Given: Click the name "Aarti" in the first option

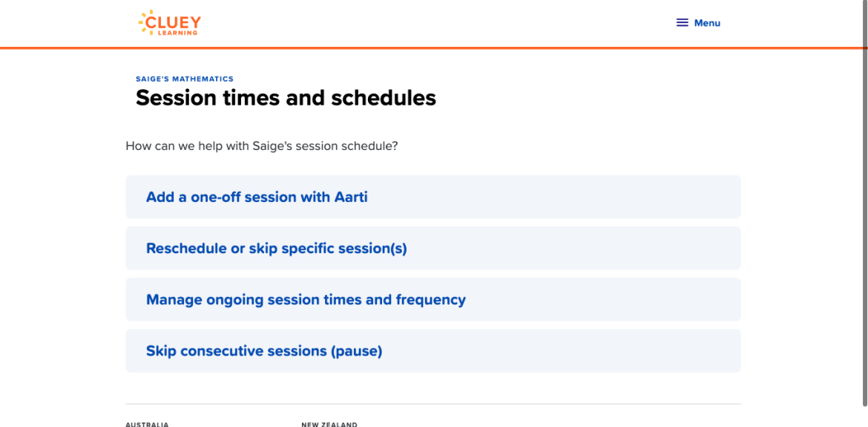Looking at the screenshot, I should click(x=351, y=197).
